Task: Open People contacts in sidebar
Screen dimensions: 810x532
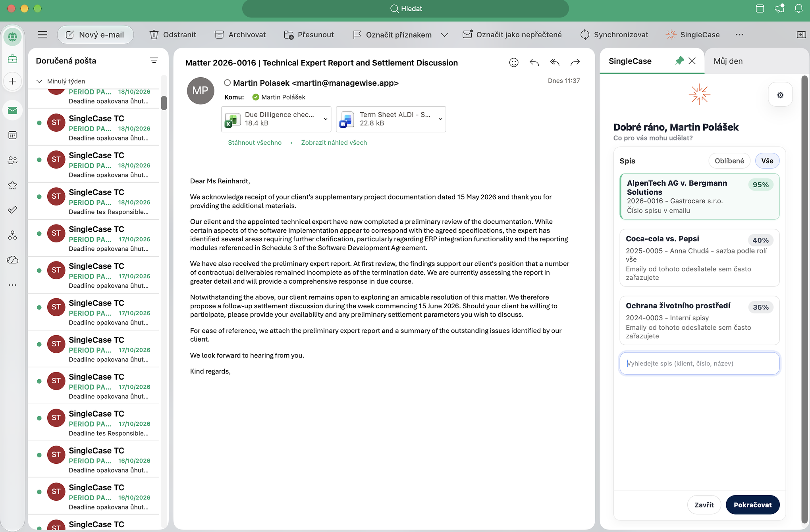Action: tap(13, 160)
